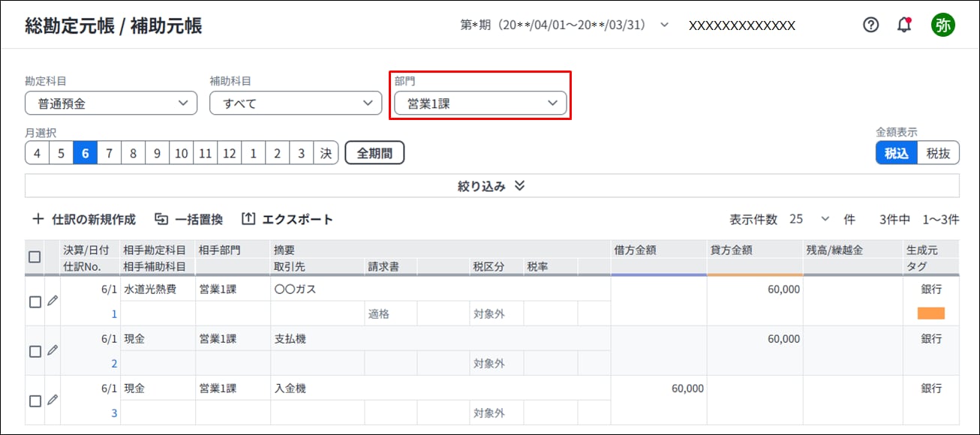
Task: Select 税込 amount display
Action: (897, 153)
